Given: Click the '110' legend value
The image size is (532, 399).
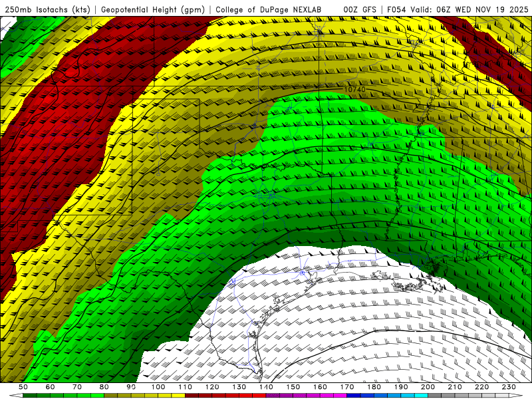Looking at the screenshot, I should (x=185, y=387).
